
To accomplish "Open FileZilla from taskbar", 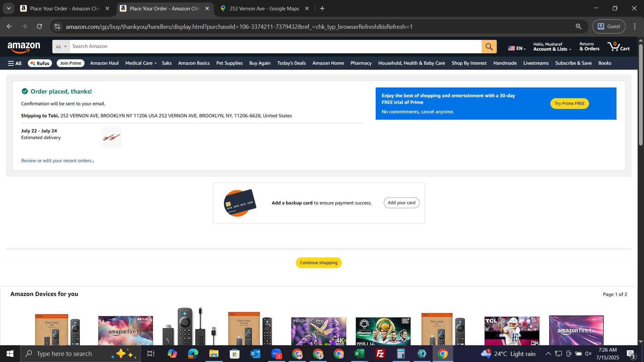I will (x=380, y=354).
